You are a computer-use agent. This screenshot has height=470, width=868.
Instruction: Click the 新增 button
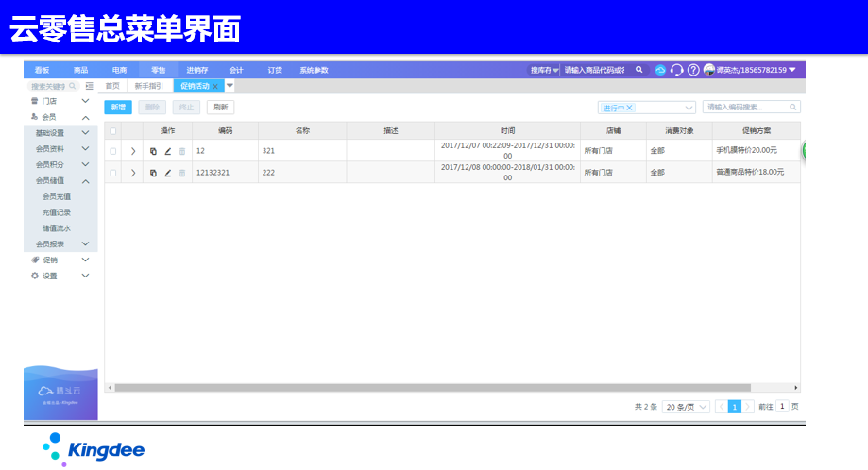(x=117, y=108)
